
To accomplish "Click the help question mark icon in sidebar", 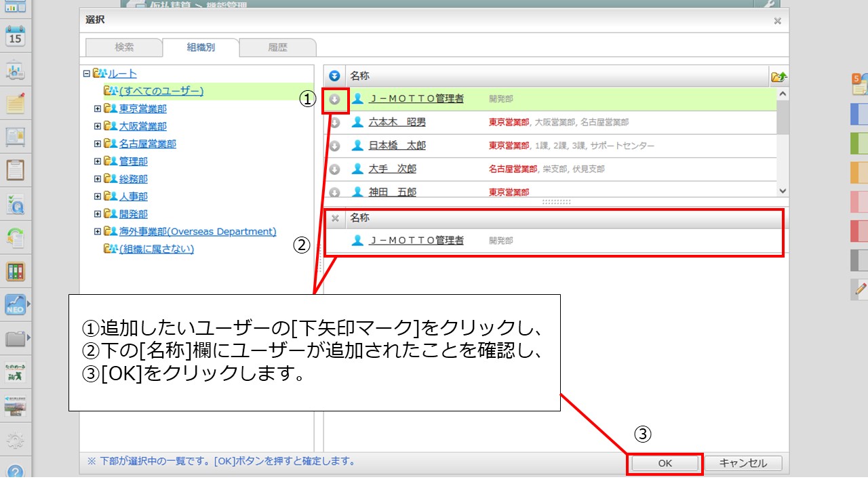I will tap(15, 472).
